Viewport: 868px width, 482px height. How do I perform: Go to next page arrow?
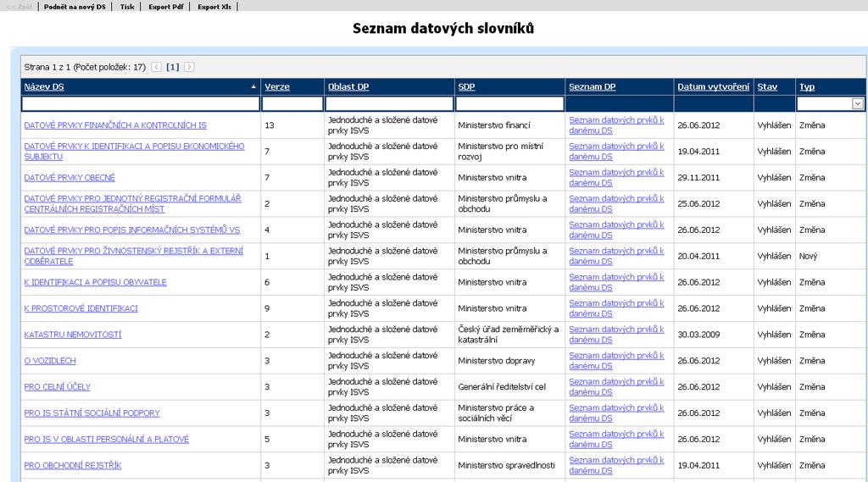pyautogui.click(x=189, y=67)
